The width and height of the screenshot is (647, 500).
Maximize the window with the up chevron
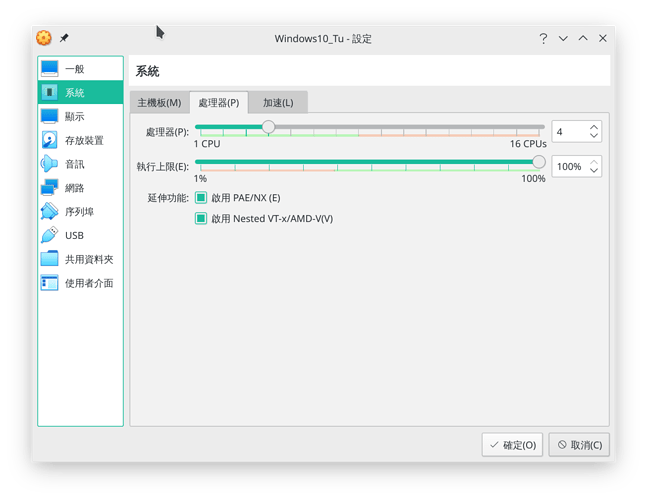583,38
